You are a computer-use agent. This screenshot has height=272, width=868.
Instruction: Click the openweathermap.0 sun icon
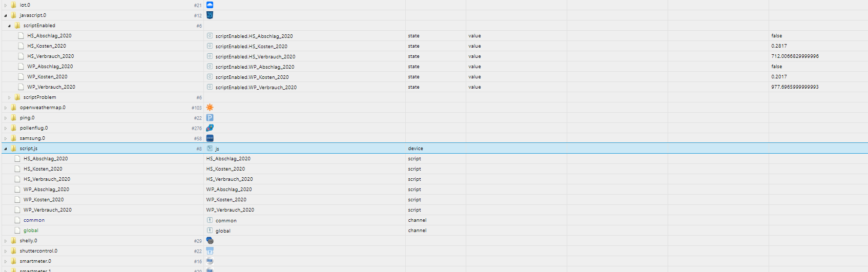pyautogui.click(x=210, y=107)
